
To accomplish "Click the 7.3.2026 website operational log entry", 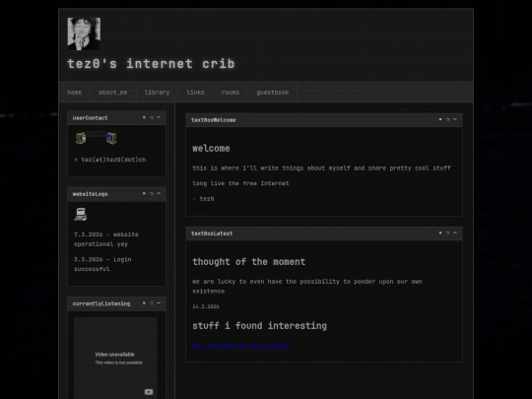I will pos(106,239).
